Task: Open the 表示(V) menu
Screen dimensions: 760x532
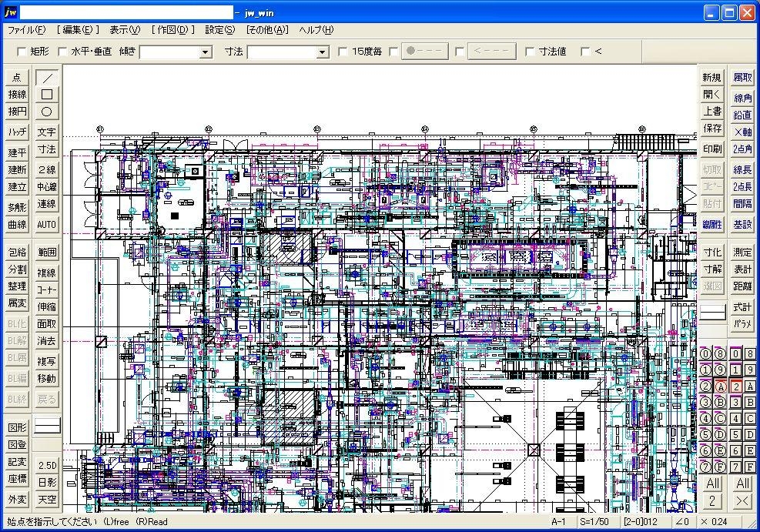Action: [125, 30]
